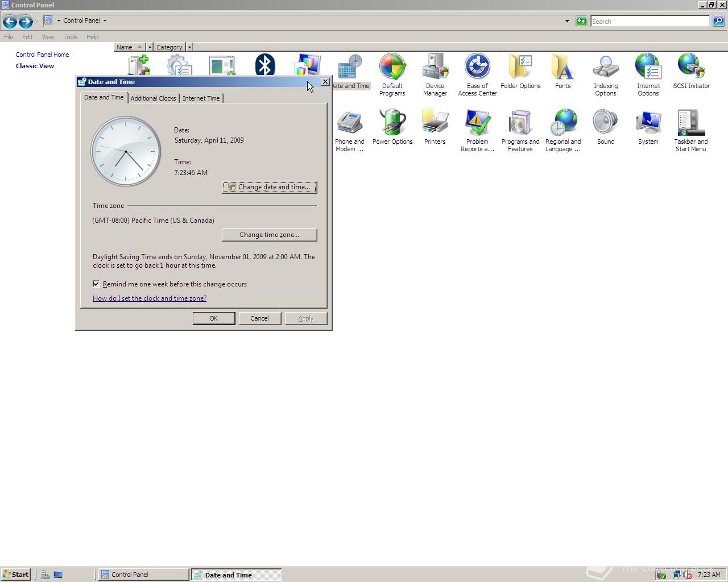
Task: Open Regional and Language options
Action: pos(563,131)
